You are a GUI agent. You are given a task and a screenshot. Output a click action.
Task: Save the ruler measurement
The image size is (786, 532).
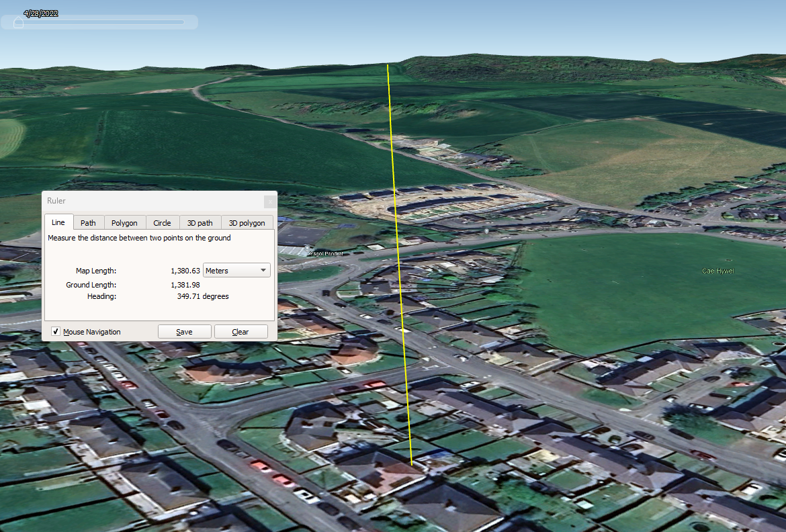click(184, 332)
